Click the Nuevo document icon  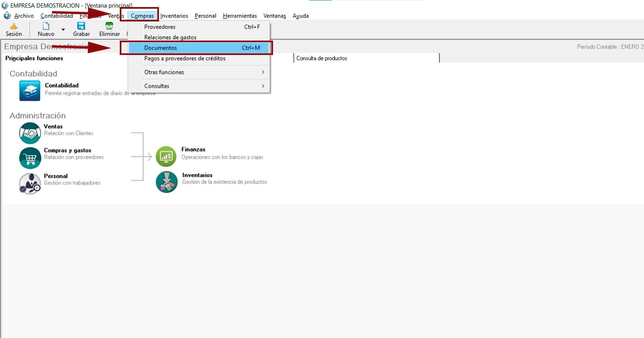pos(46,26)
